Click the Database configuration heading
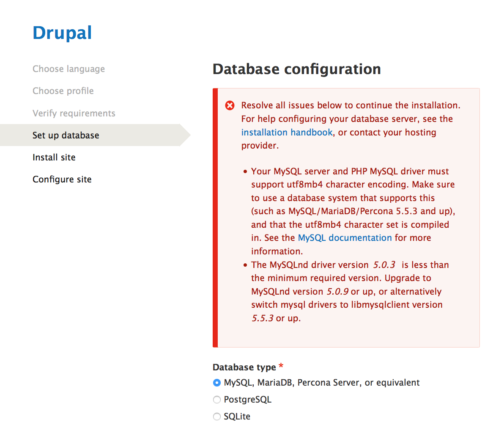The image size is (504, 436). (x=296, y=69)
